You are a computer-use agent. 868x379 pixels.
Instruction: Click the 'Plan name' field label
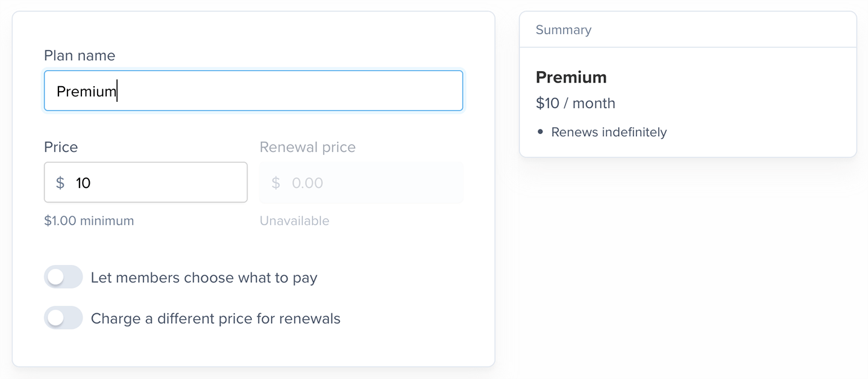point(80,55)
